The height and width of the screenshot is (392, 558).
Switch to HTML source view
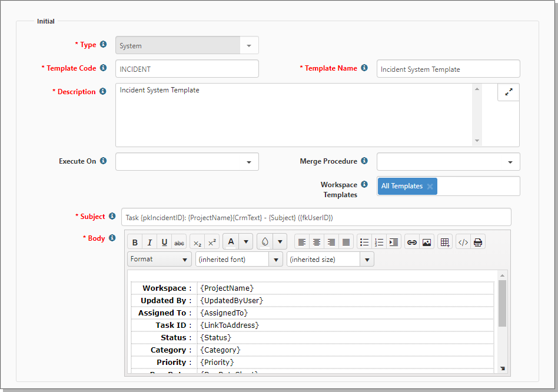(463, 242)
